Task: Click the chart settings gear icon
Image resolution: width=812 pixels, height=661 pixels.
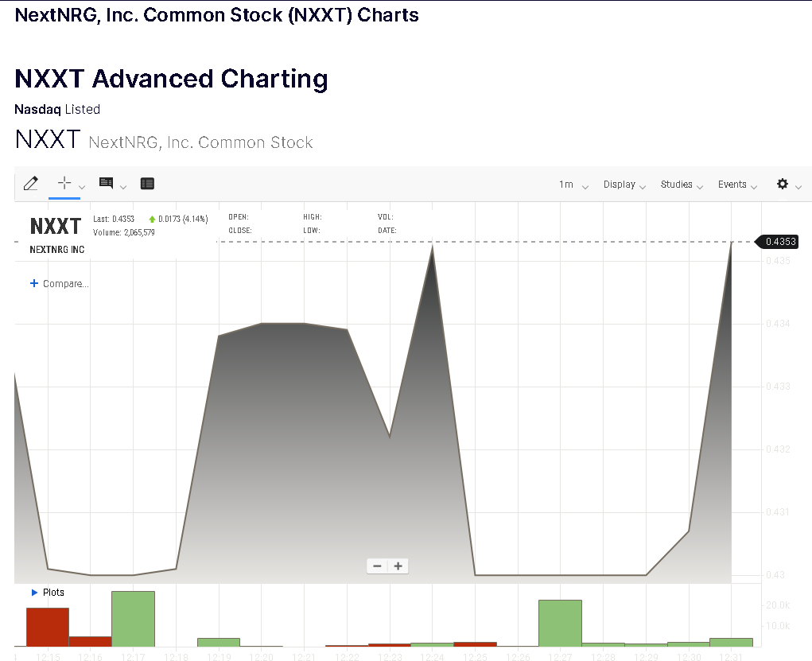Action: (783, 184)
